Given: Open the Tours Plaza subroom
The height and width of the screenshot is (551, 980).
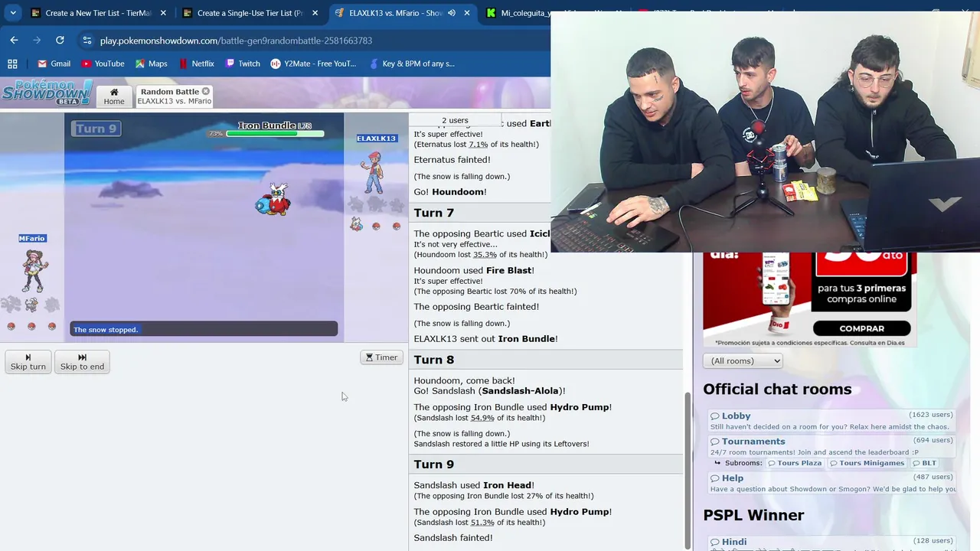Looking at the screenshot, I should pyautogui.click(x=795, y=463).
